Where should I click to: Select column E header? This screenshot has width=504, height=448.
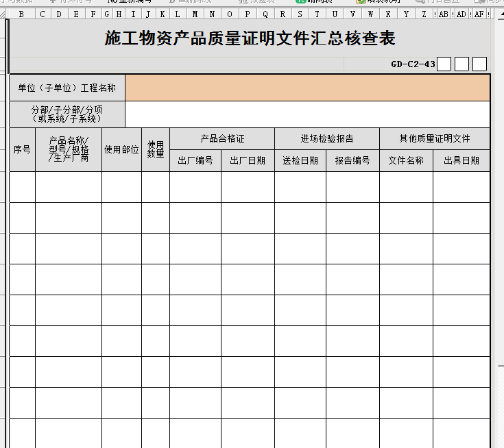click(x=76, y=14)
